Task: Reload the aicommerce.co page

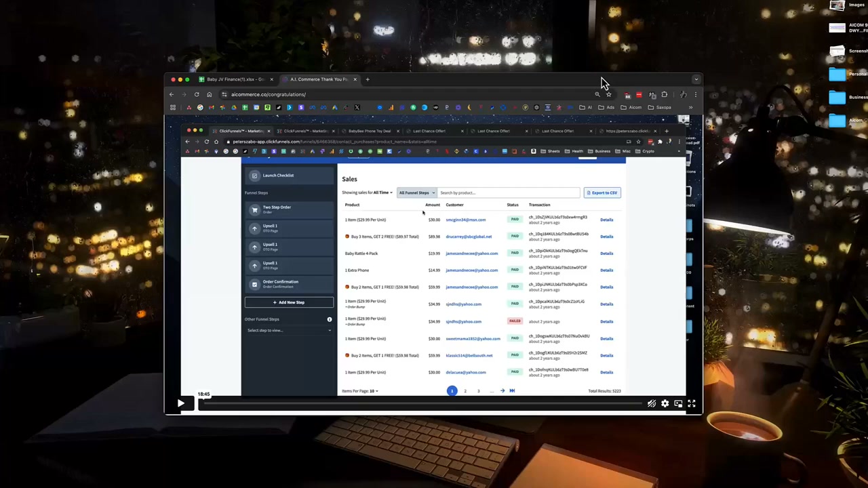Action: tap(197, 94)
